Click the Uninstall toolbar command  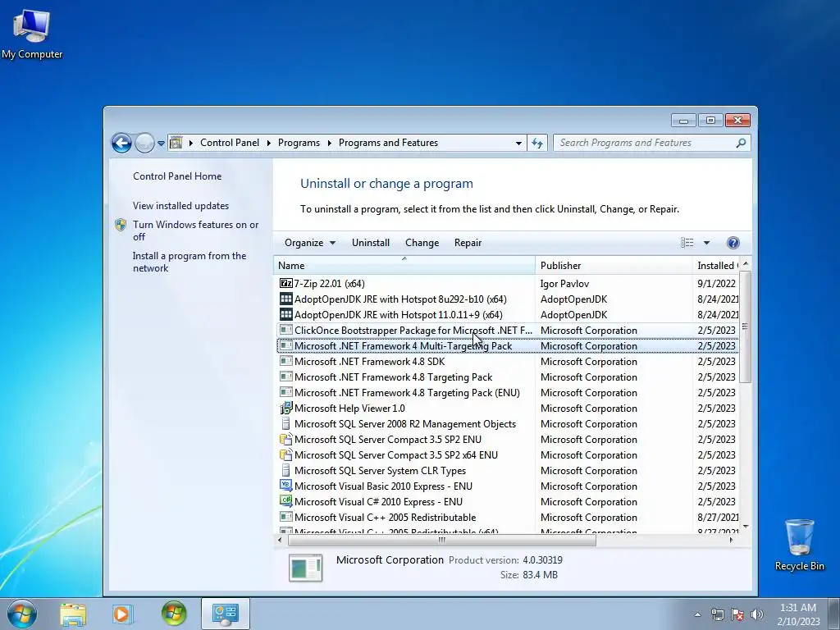point(371,243)
